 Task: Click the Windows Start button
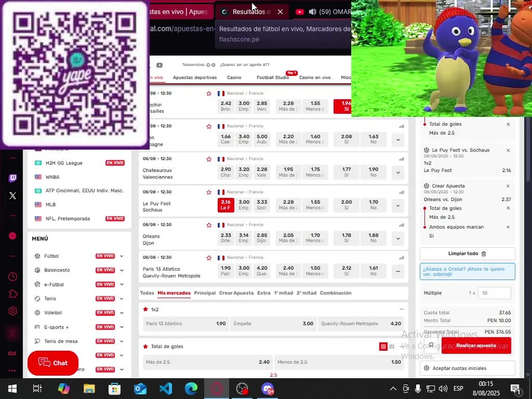click(13, 388)
